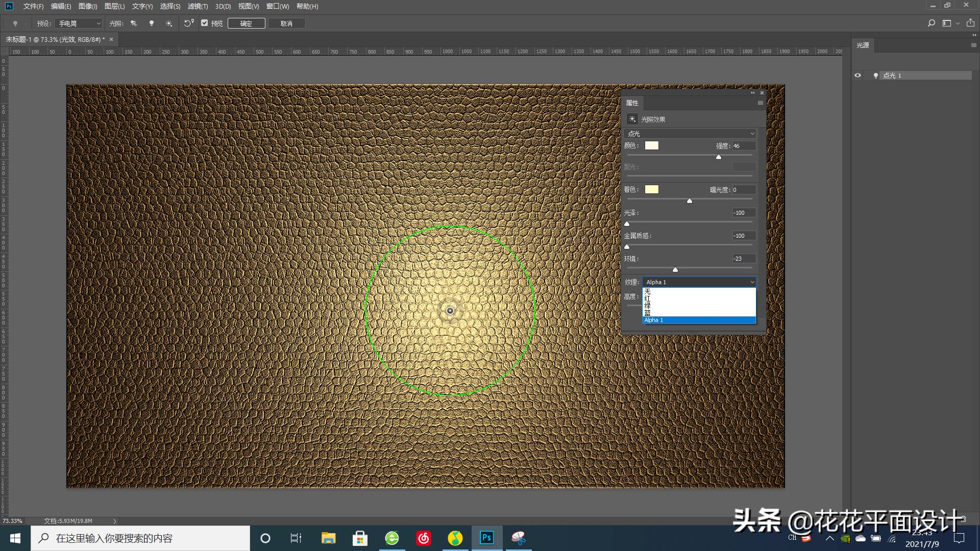Screen dimensions: 980x551
Task: Reset the current light with rotate icon
Action: (x=189, y=23)
